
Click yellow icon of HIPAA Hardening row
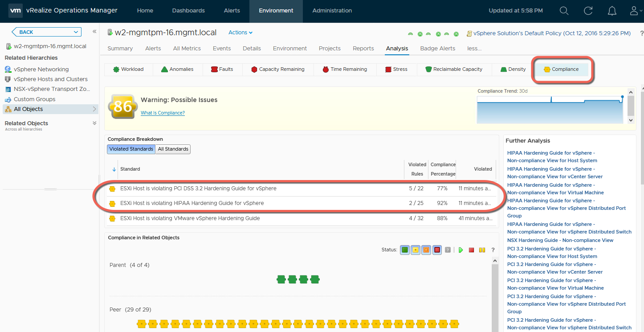click(x=112, y=204)
